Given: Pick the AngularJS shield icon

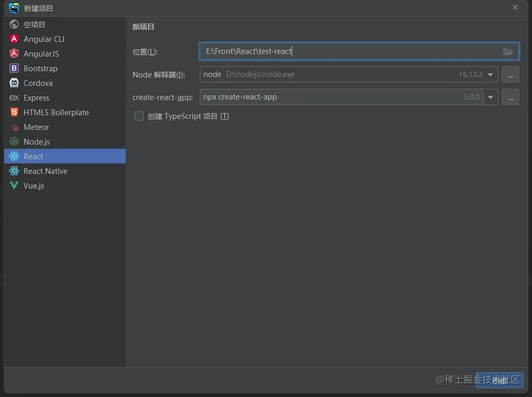Looking at the screenshot, I should (14, 53).
